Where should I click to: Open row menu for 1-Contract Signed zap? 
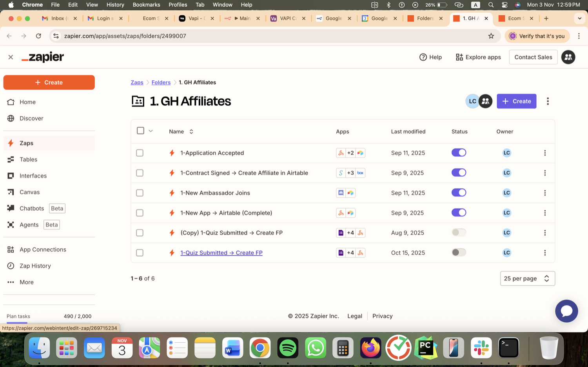[x=545, y=173]
